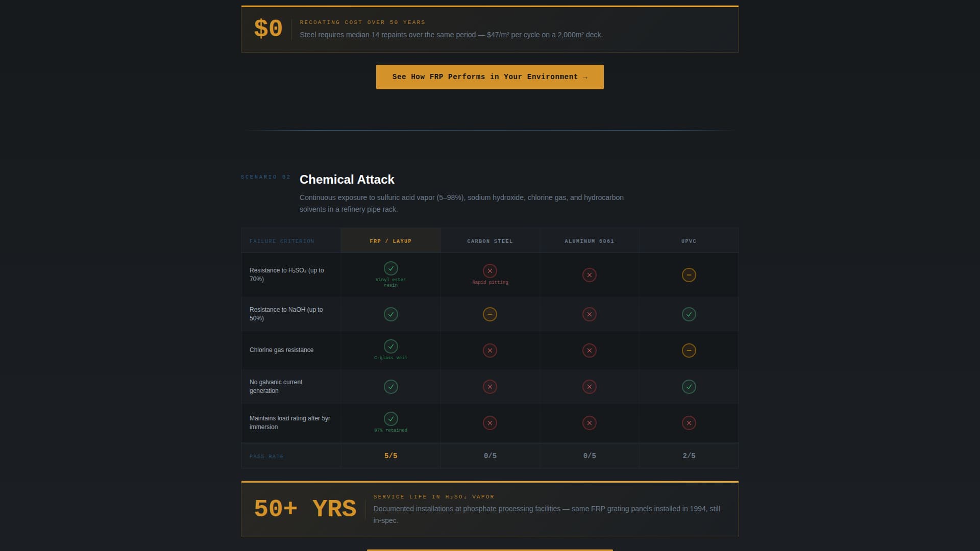Click UPVC fail icon in load rating row
This screenshot has height=551, width=980.
pyautogui.click(x=689, y=423)
